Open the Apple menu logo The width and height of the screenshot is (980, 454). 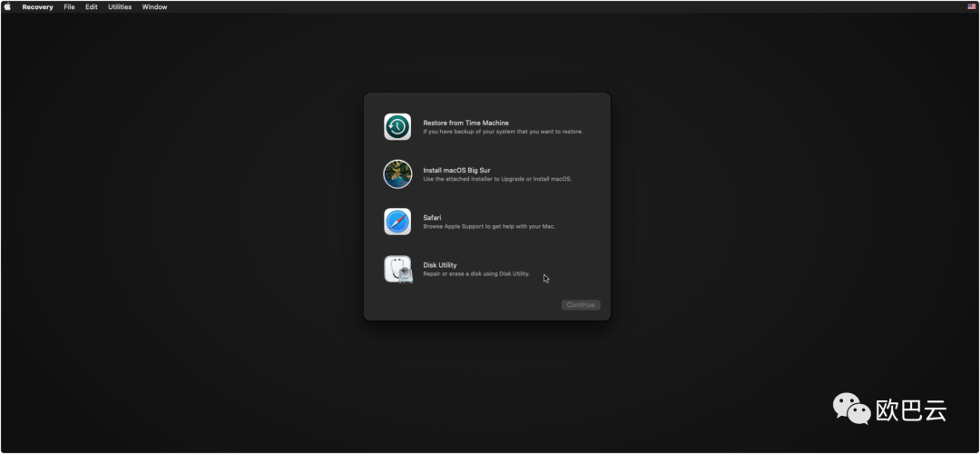[x=7, y=7]
